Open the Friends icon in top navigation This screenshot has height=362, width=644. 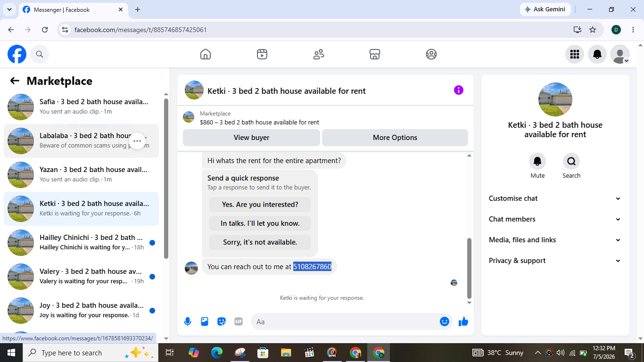319,54
